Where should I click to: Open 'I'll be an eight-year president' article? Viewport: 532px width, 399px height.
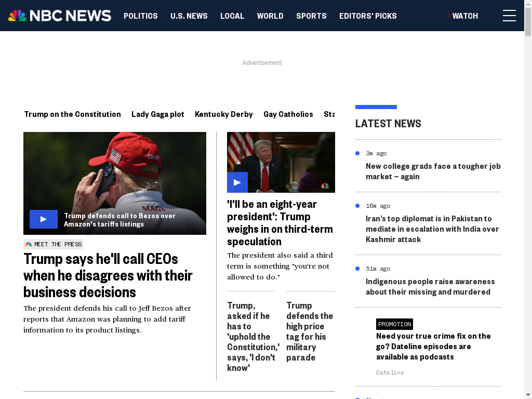(280, 222)
